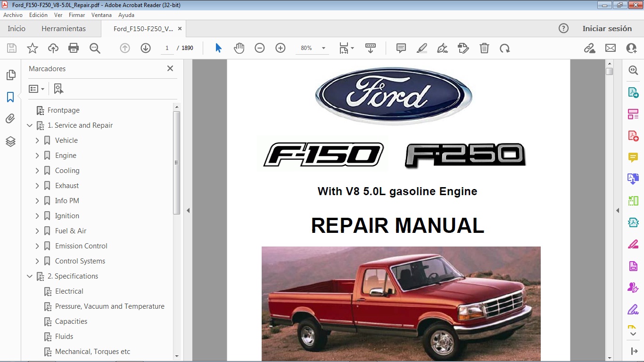Click Iniciar sesión
The image size is (644, 362).
pyautogui.click(x=607, y=29)
